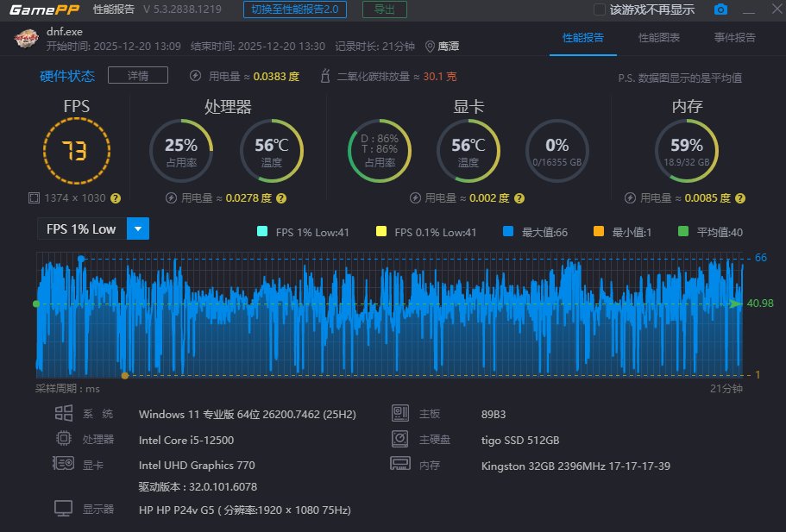Click the 处理器 CPU chip icon at bottom left
This screenshot has height=532, width=786.
click(x=63, y=439)
